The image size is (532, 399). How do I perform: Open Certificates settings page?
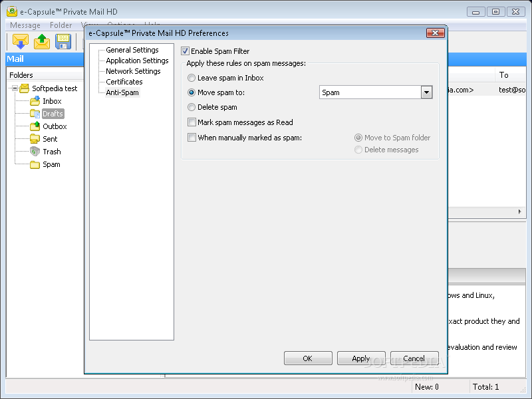click(124, 82)
